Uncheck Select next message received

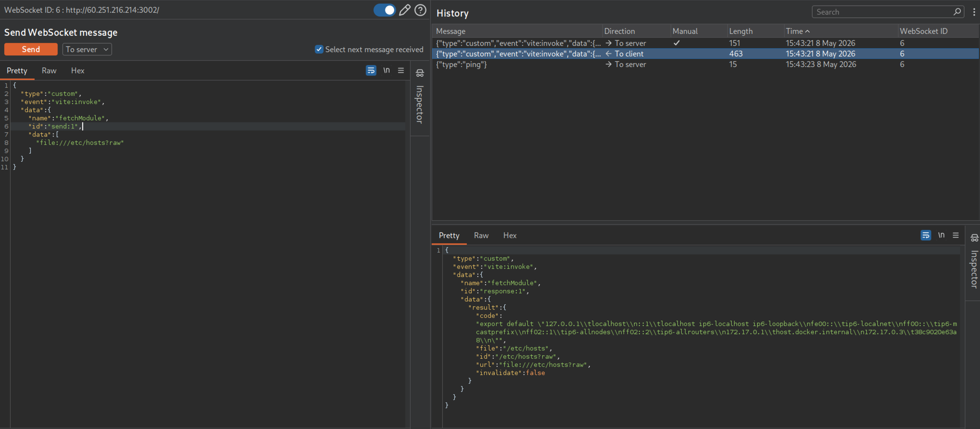[319, 49]
